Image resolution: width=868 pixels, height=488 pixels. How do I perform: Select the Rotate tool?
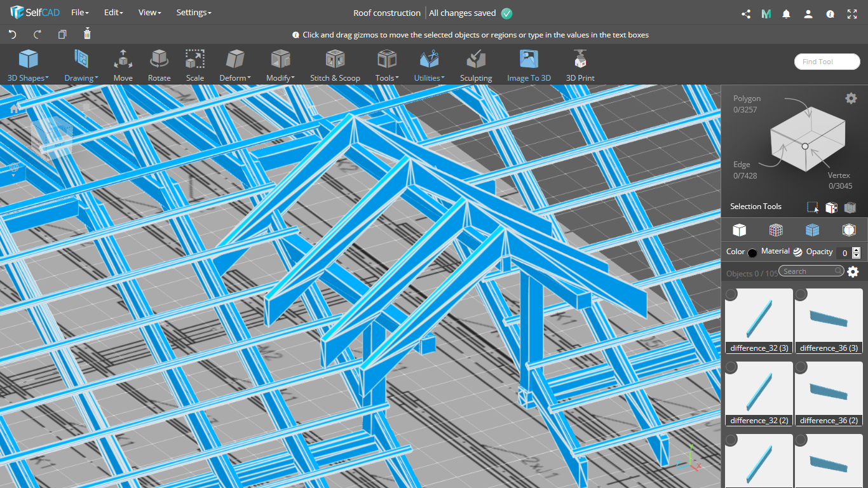click(159, 65)
